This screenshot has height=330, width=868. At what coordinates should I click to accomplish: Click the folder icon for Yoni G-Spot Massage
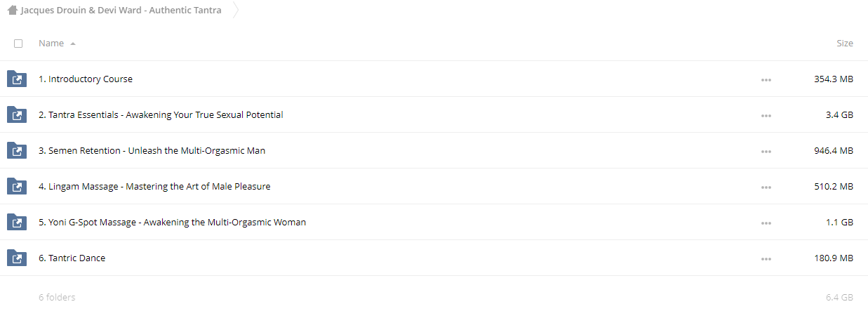coord(16,222)
